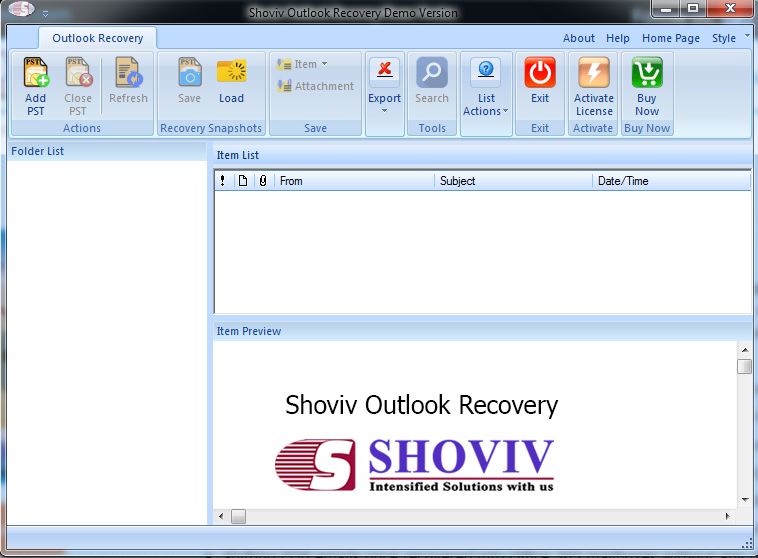
Task: Click the Item Preview panel header
Action: coord(482,331)
